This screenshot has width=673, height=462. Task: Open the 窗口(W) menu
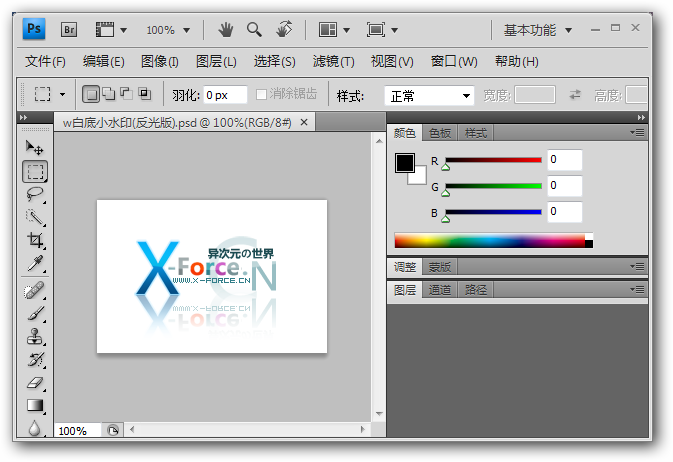tap(454, 61)
